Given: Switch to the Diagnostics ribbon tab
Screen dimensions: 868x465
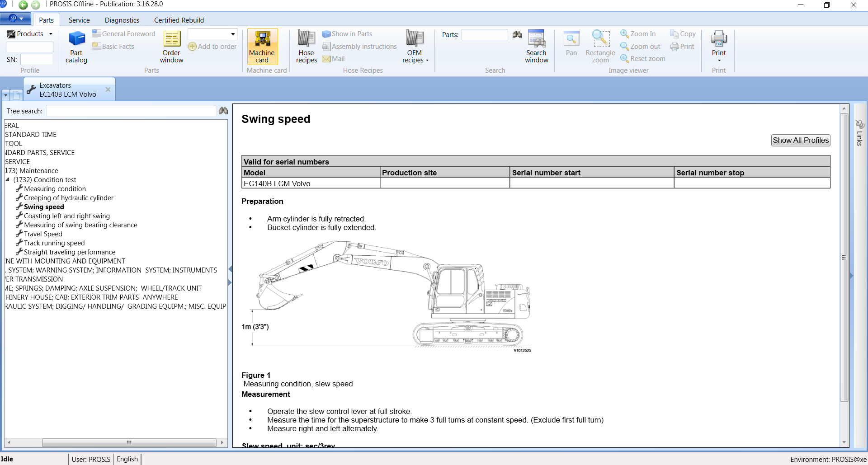Looking at the screenshot, I should [122, 20].
